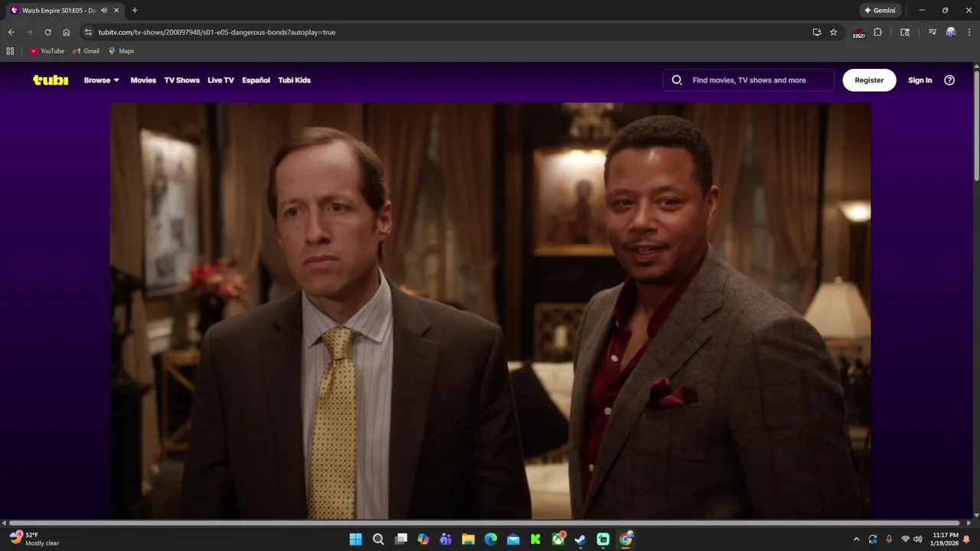The width and height of the screenshot is (980, 551).
Task: Open the Gmail bookmark
Action: pos(87,51)
